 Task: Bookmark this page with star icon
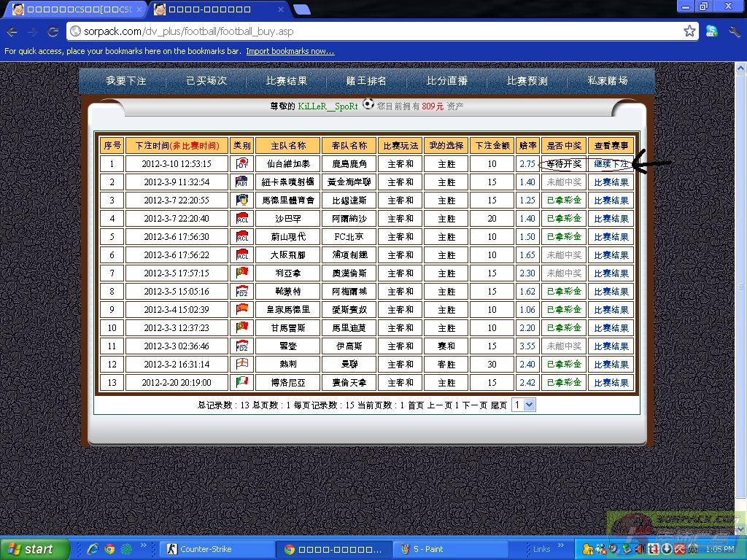tap(689, 31)
